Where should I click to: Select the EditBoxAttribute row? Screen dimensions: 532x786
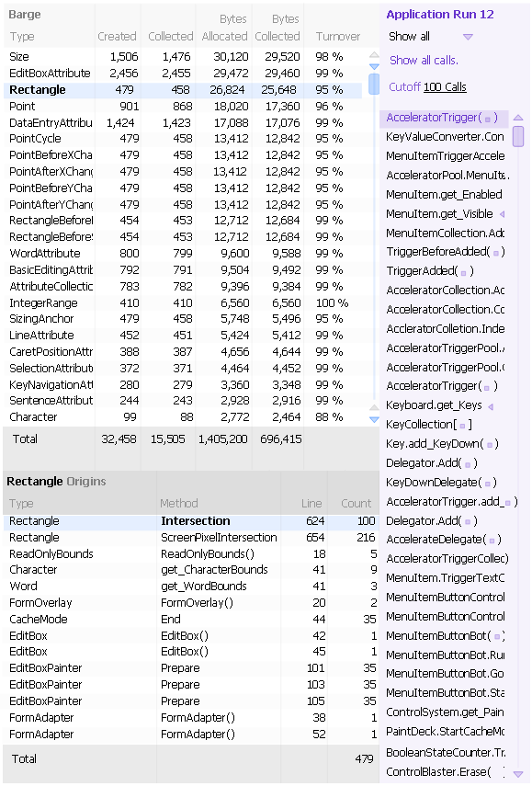(x=183, y=74)
